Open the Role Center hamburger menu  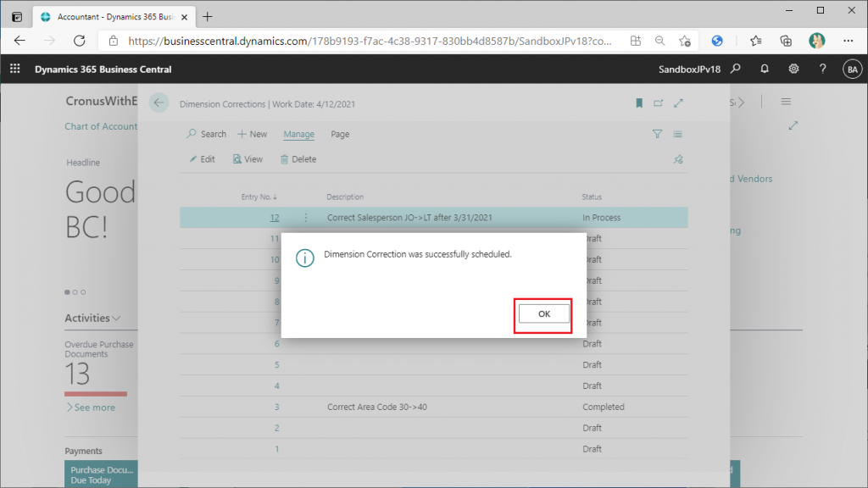pyautogui.click(x=786, y=102)
